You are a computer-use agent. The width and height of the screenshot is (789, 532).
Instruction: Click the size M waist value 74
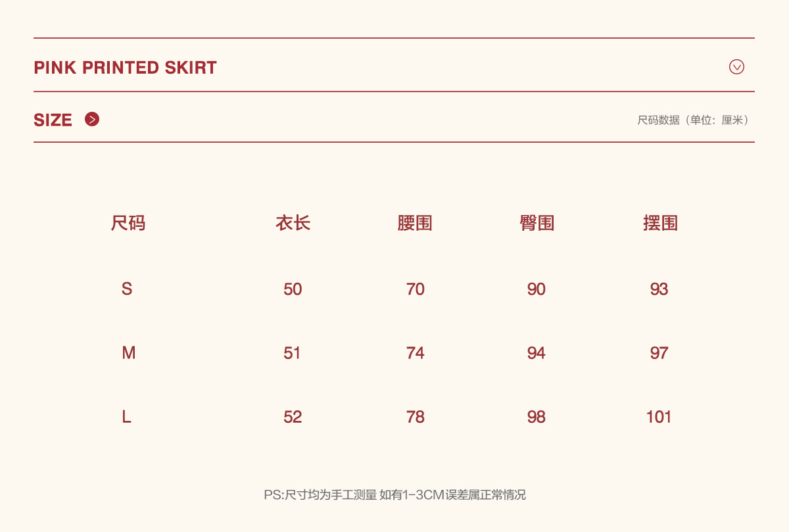point(415,353)
